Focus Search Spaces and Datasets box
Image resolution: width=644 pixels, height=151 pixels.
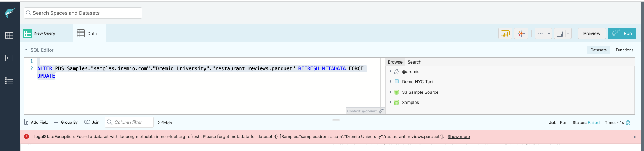pos(83,13)
